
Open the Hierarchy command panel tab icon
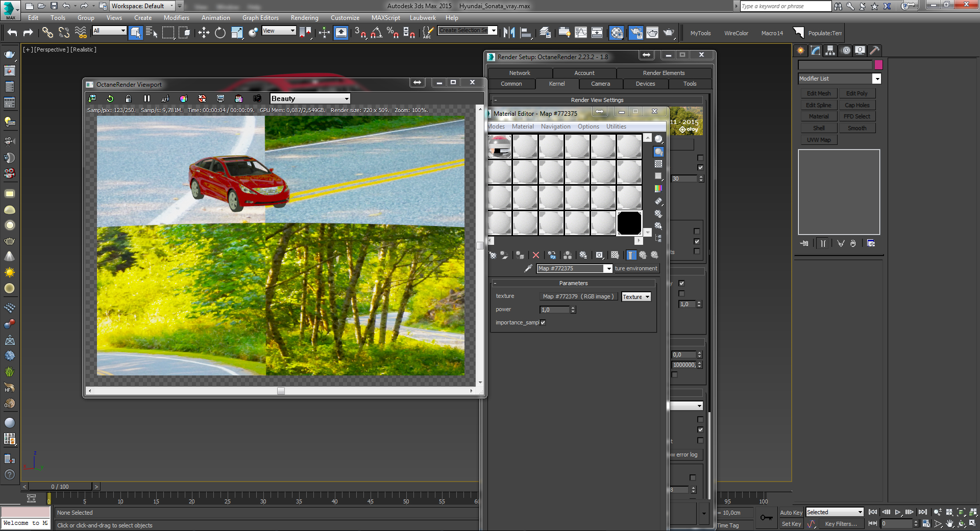[x=830, y=50]
